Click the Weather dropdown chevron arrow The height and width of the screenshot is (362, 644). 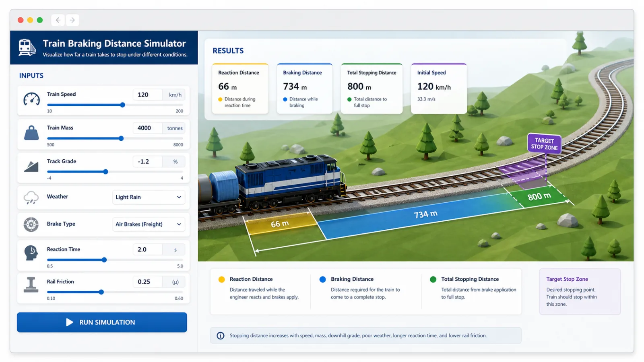(x=179, y=197)
